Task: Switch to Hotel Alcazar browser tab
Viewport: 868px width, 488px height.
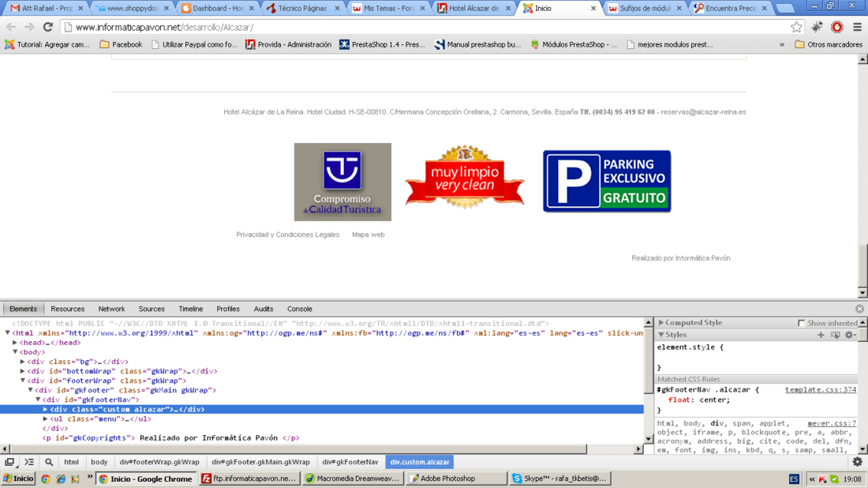Action: (473, 9)
